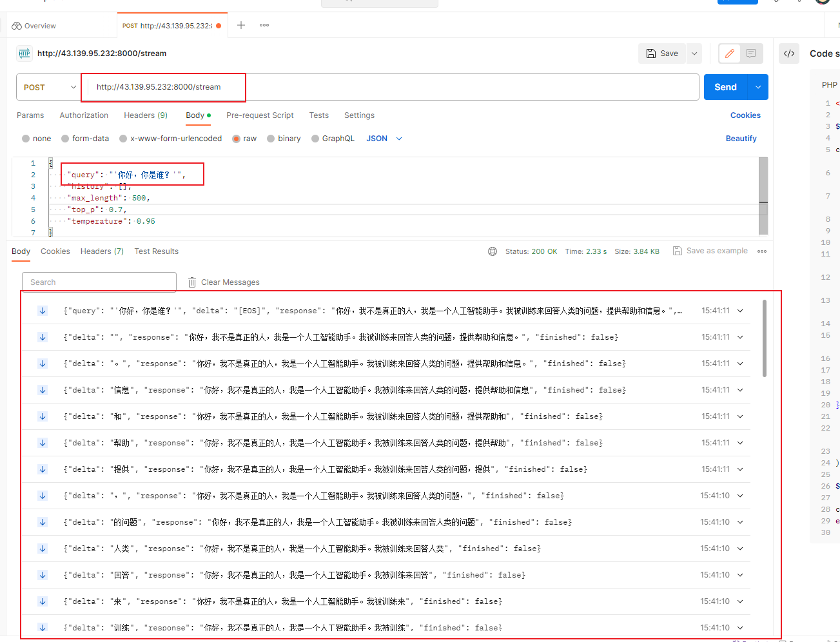
Task: Open Headers (9) request tab
Action: tap(146, 115)
